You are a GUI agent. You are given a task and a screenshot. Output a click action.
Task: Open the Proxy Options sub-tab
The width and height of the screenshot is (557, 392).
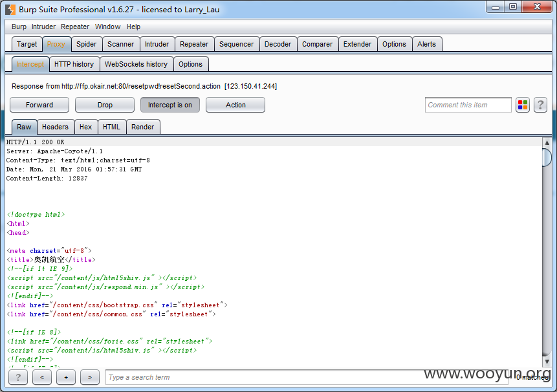click(190, 64)
